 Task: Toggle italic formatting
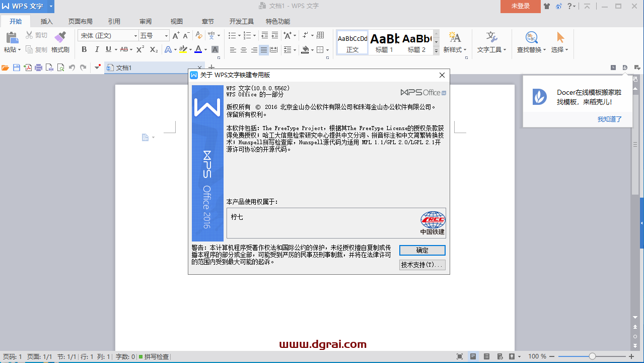pos(96,49)
